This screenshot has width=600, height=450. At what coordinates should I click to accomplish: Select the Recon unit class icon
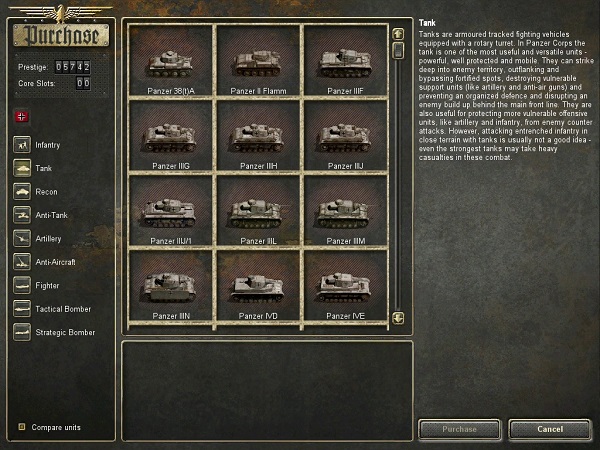click(22, 191)
